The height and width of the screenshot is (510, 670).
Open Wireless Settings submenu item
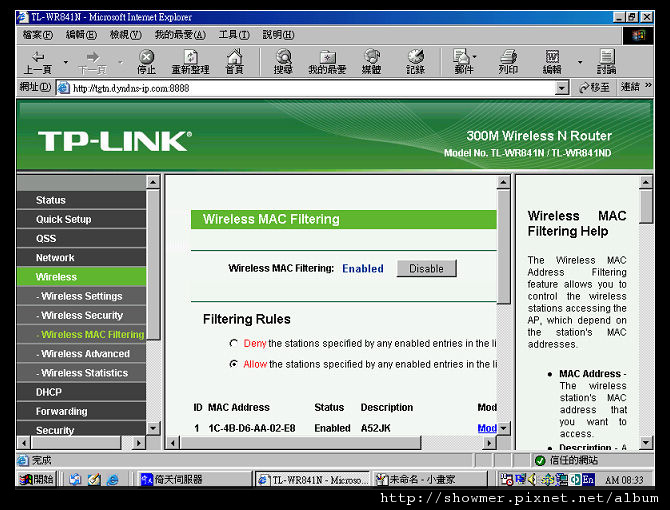coord(82,296)
